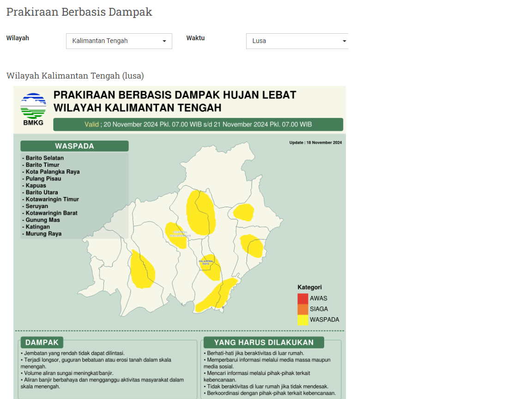Click 'Jembatan yang rendah tidak dapat dilintasi' text

pyautogui.click(x=73, y=353)
